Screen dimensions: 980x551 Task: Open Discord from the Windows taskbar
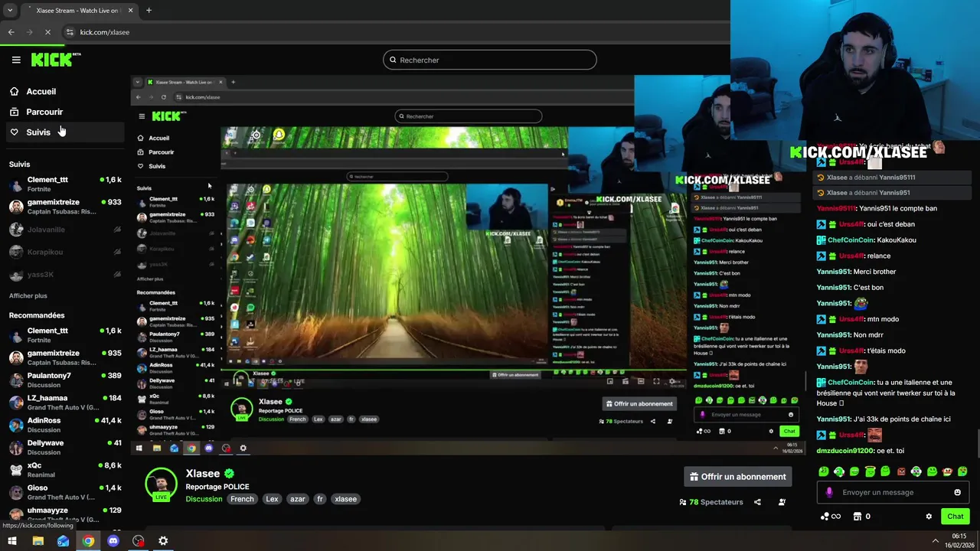(x=113, y=541)
